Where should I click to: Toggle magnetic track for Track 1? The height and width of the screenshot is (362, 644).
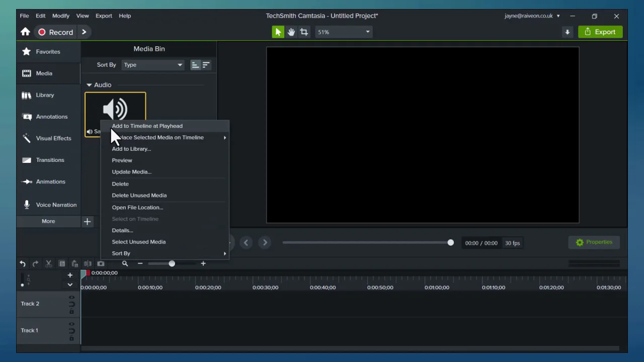point(71,331)
